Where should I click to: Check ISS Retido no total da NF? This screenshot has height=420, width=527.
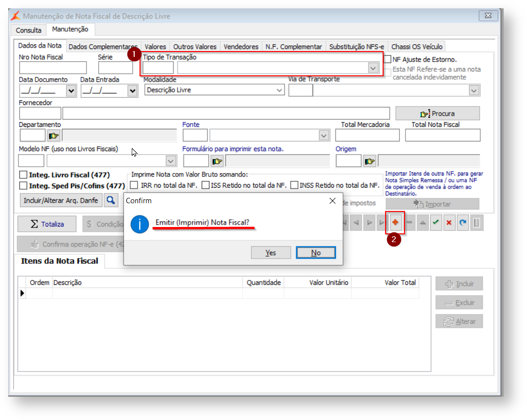coord(206,185)
